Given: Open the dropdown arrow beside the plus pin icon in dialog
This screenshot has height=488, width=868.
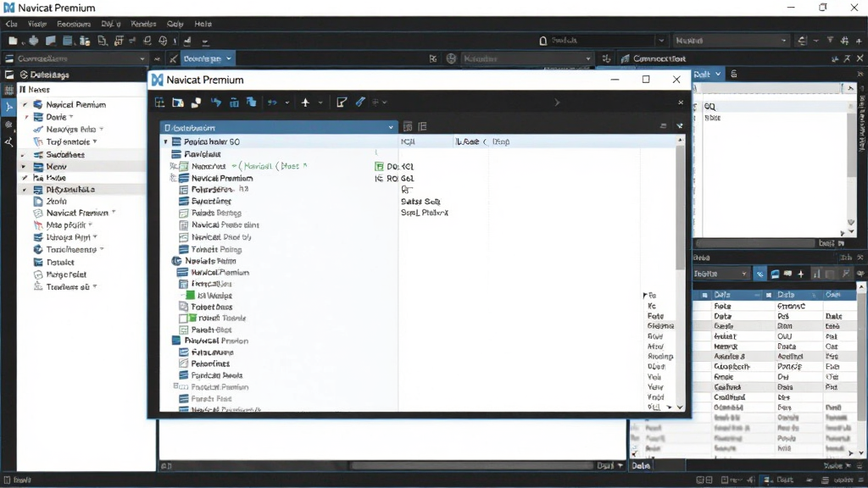Looking at the screenshot, I should point(320,103).
